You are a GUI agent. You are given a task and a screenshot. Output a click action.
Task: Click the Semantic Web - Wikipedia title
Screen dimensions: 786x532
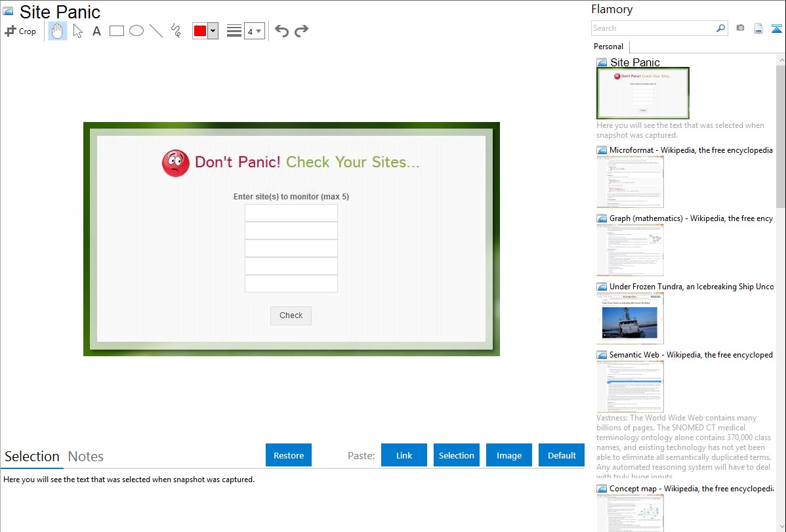(x=692, y=355)
